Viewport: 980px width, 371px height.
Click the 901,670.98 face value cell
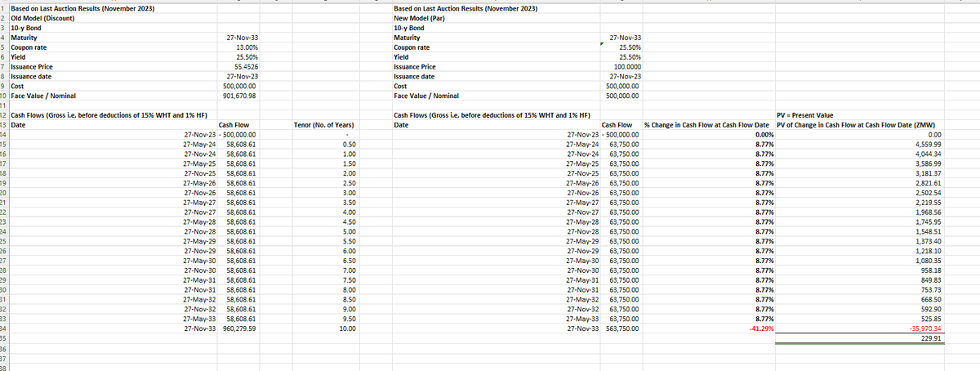pyautogui.click(x=240, y=95)
